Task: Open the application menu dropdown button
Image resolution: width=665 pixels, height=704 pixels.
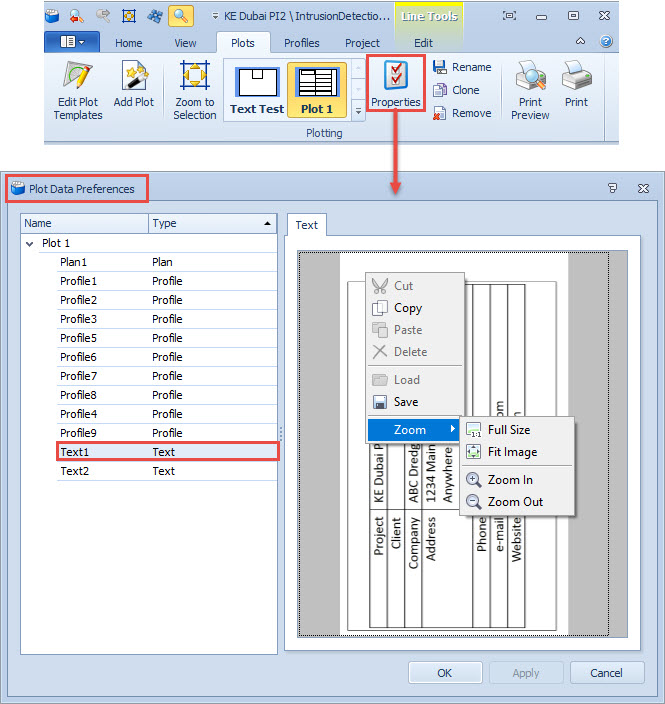Action: pos(72,42)
